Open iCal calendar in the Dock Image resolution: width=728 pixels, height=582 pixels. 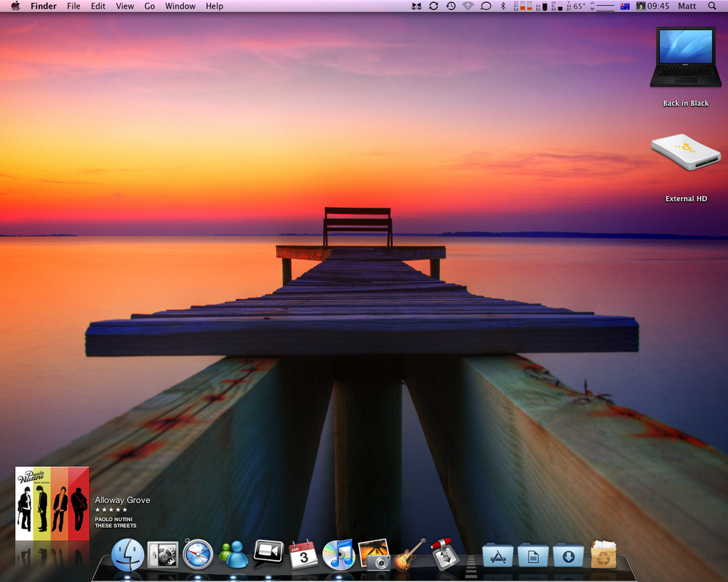pyautogui.click(x=304, y=554)
